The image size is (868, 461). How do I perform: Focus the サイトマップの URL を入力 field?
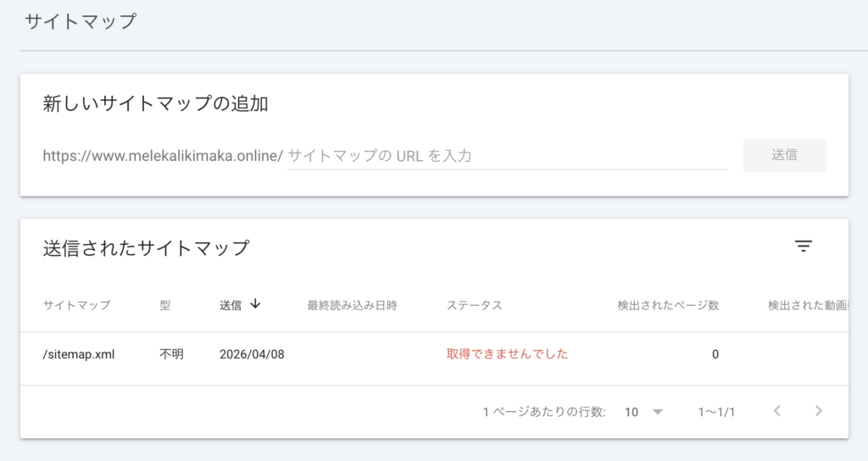(x=507, y=156)
